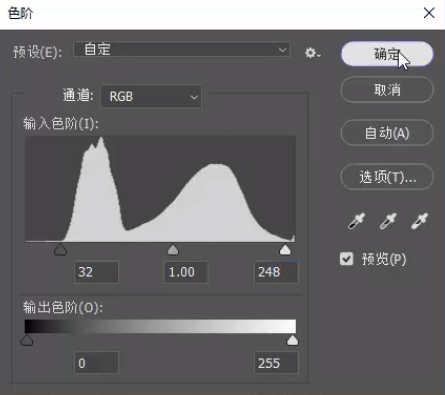Click the input highlight field showing 248

click(276, 272)
